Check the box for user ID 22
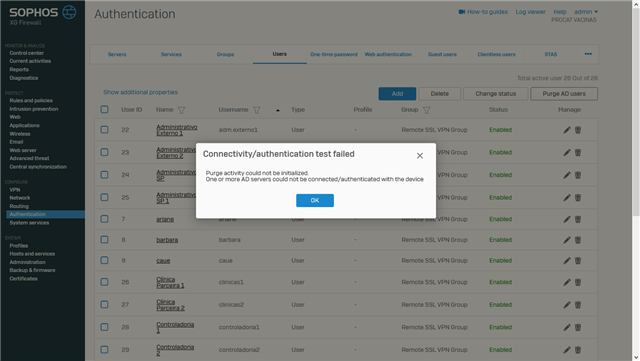Screen dimensions: 640x361 point(104,129)
